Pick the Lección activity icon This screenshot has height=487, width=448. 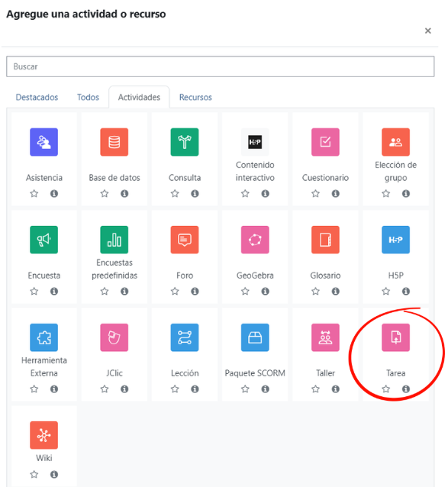(185, 337)
